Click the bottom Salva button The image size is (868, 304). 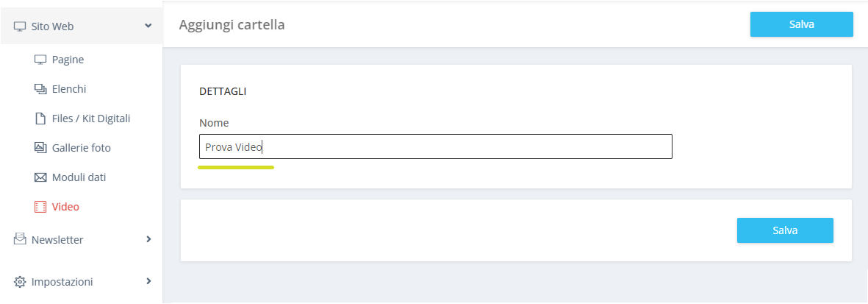click(x=785, y=230)
